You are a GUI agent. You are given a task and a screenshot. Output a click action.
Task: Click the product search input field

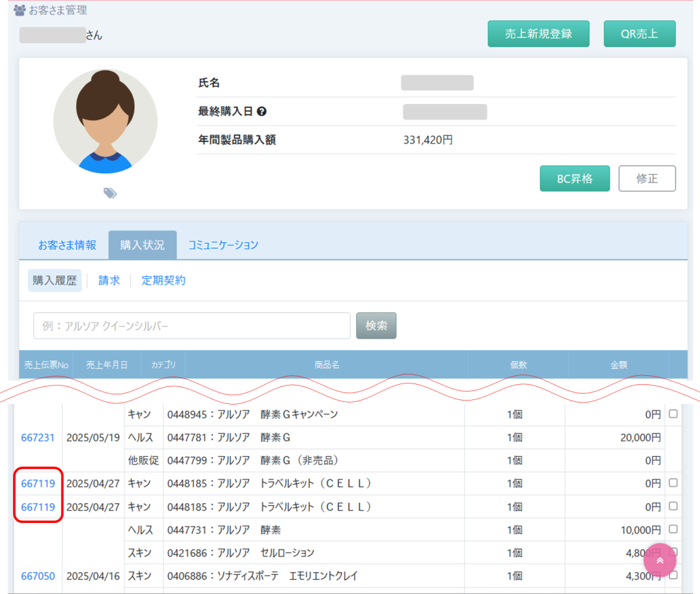[x=191, y=326]
